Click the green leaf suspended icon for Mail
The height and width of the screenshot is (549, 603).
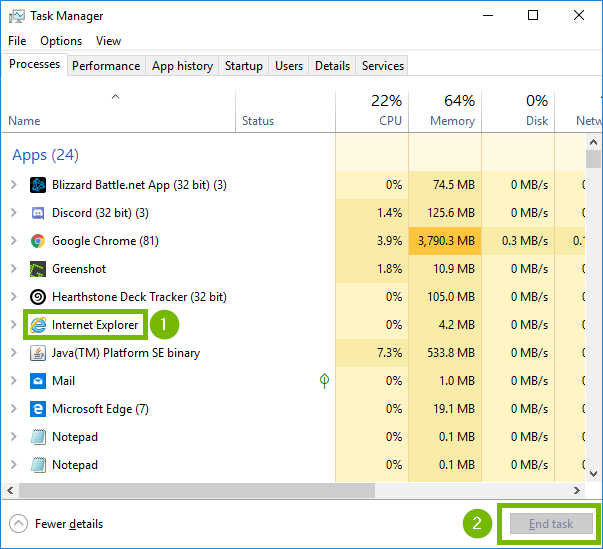(x=324, y=381)
